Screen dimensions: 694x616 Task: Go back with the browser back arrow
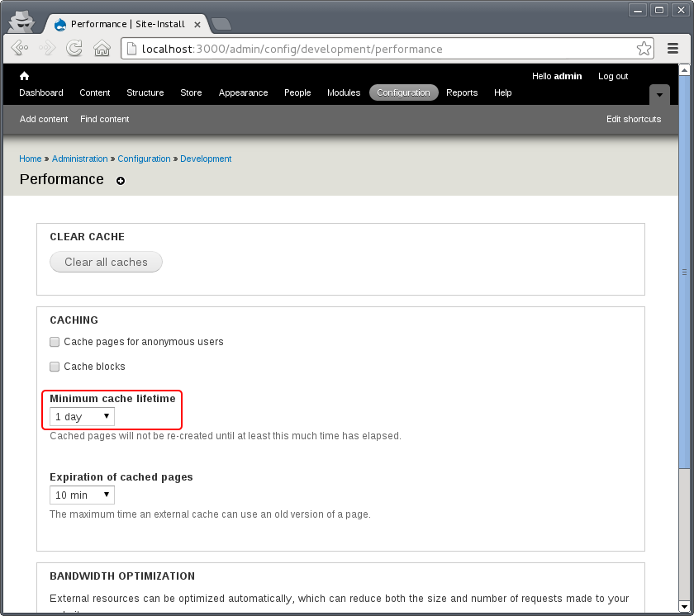click(20, 48)
